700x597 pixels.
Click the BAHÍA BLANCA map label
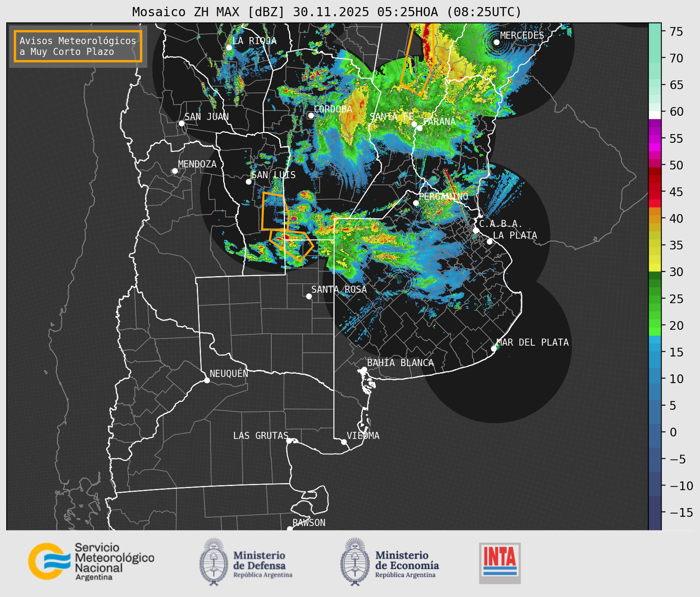(400, 363)
